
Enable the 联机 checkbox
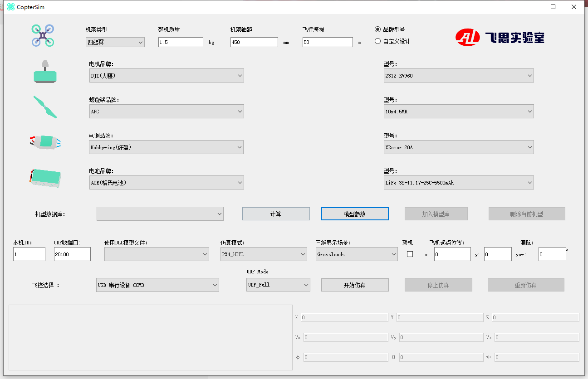(410, 254)
